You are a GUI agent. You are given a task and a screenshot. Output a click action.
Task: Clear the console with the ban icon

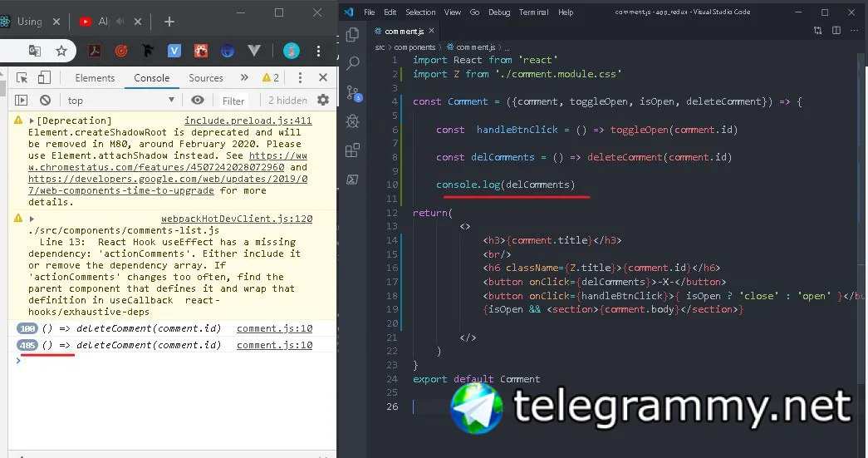[x=46, y=101]
